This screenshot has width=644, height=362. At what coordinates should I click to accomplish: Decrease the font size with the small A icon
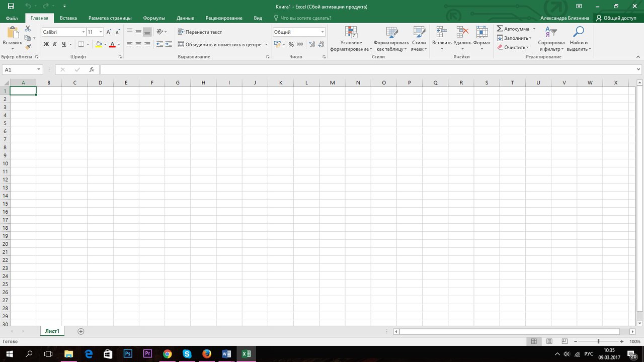coord(118,32)
